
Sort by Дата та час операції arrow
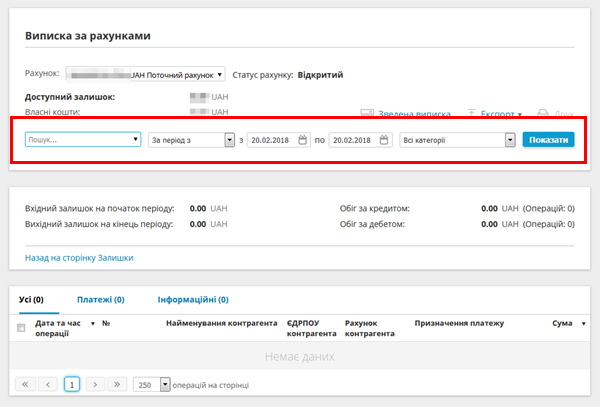(93, 324)
